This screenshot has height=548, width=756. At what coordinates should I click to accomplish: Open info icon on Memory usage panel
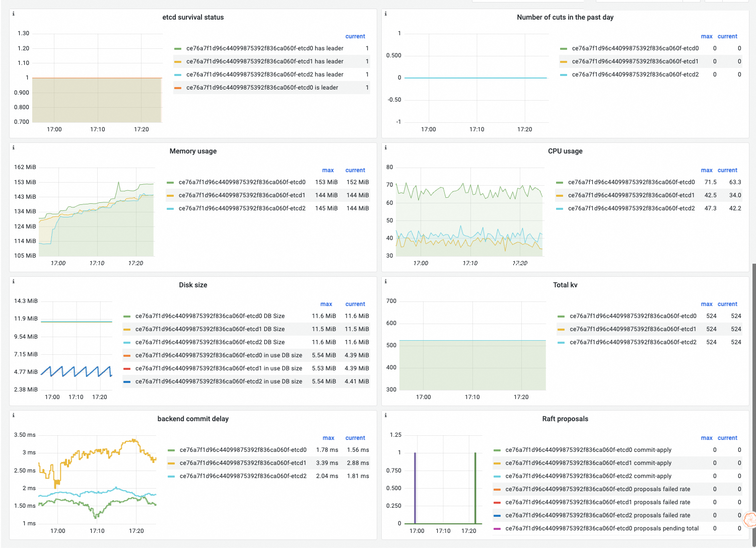point(13,147)
